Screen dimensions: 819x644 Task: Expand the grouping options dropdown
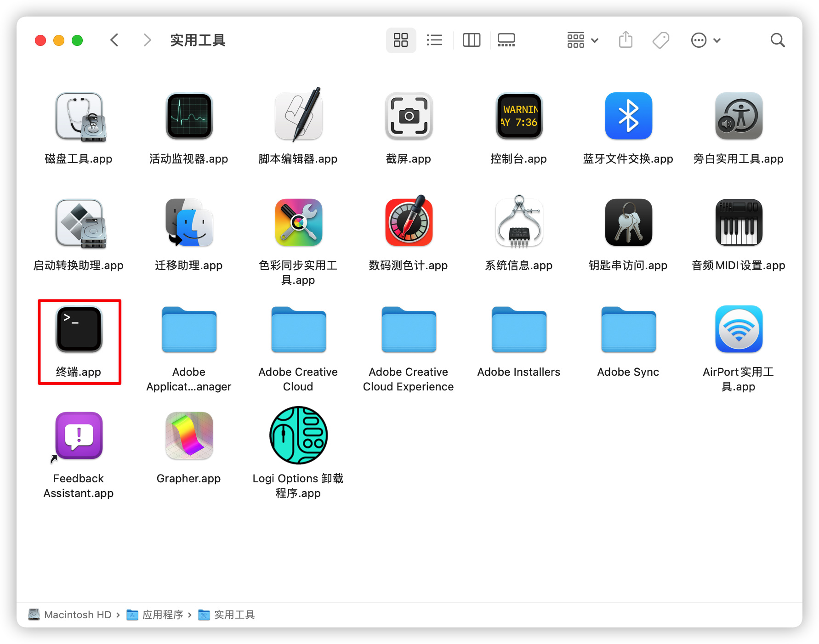click(582, 40)
